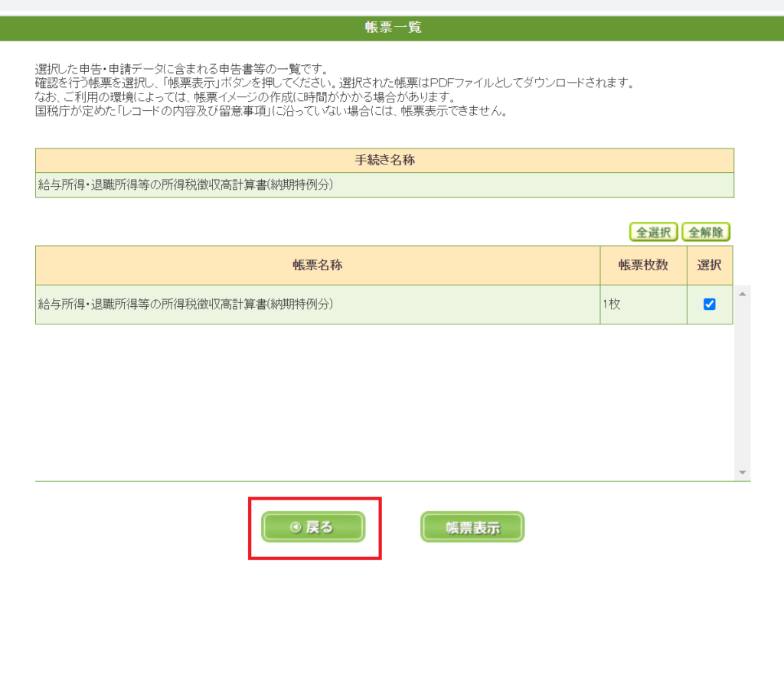Click the scrollbar up arrow in form list
Viewport: 784px width, 688px height.
[741, 294]
